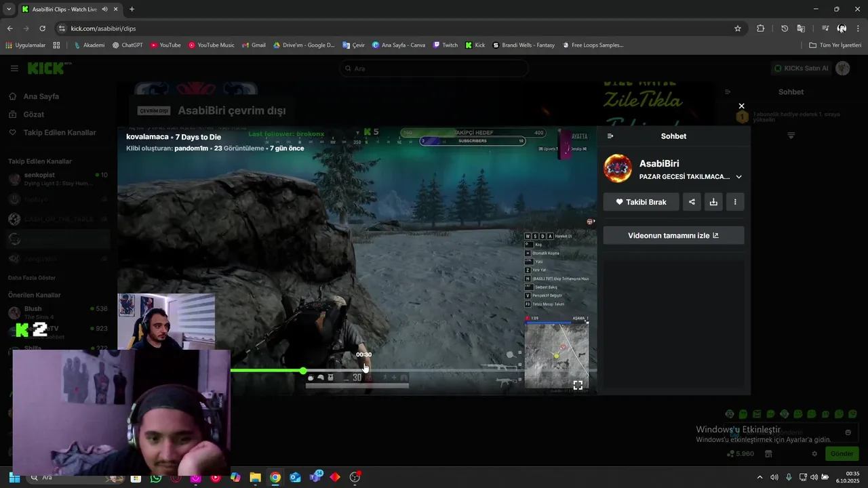The height and width of the screenshot is (488, 868).
Task: Open the Chrome profile avatar
Action: point(842,28)
